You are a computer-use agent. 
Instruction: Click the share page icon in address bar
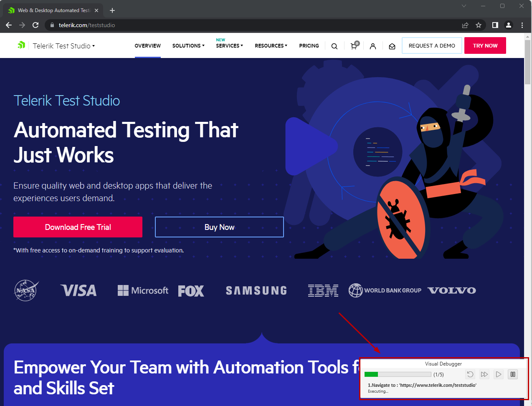pos(465,25)
